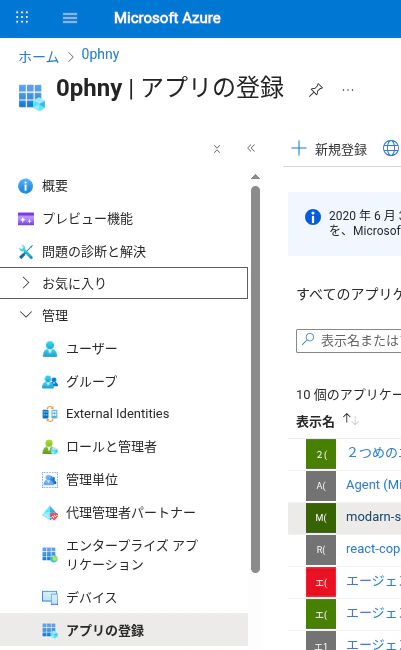This screenshot has width=401, height=650.
Task: Collapse the sidebar with double chevron
Action: (251, 148)
